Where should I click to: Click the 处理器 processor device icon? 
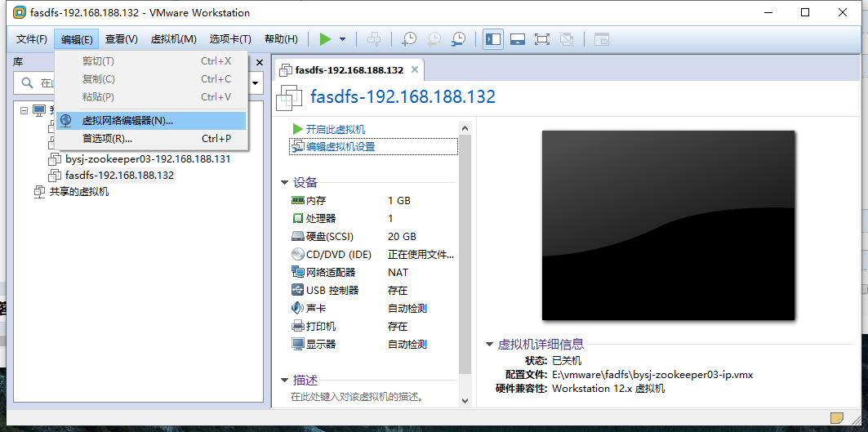point(298,219)
